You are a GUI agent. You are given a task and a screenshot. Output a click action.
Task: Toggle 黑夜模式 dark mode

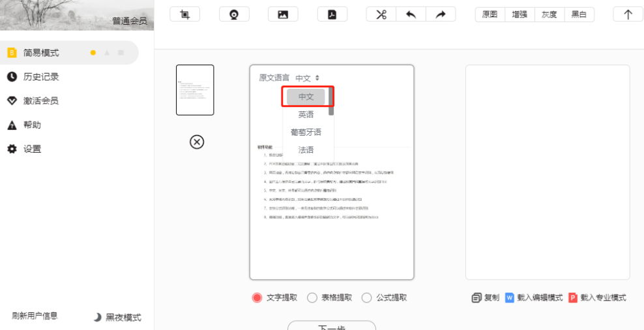tap(117, 317)
